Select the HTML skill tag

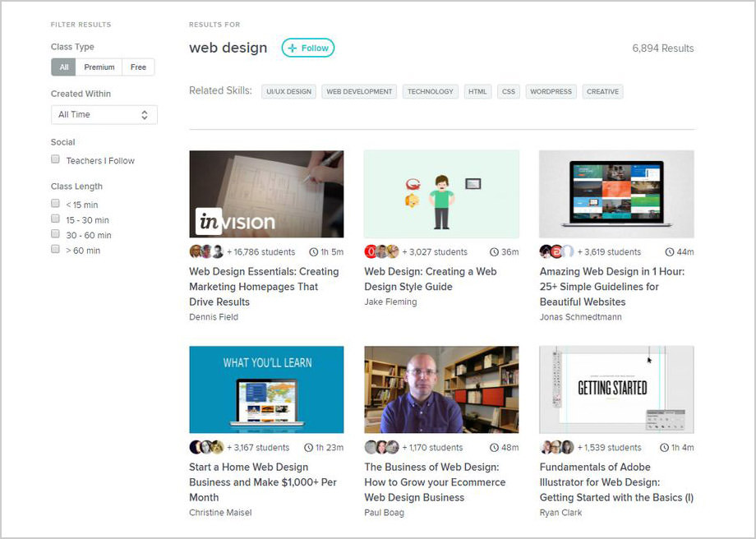click(x=477, y=91)
